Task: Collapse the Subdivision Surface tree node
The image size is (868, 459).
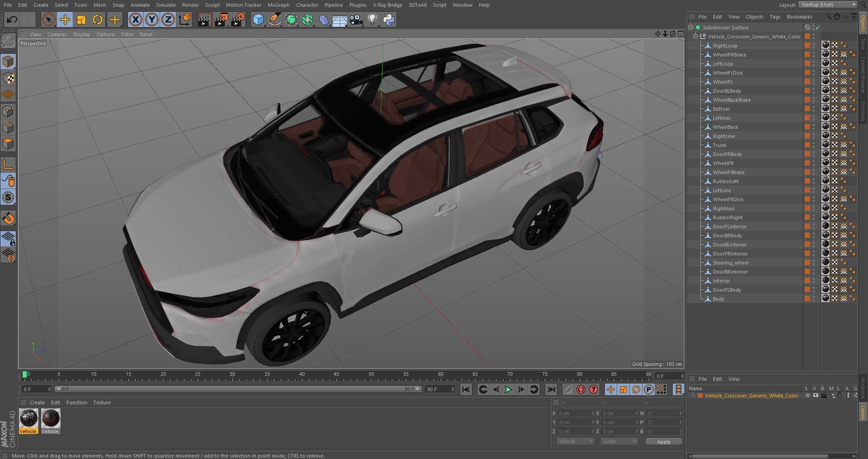Action: pos(691,28)
